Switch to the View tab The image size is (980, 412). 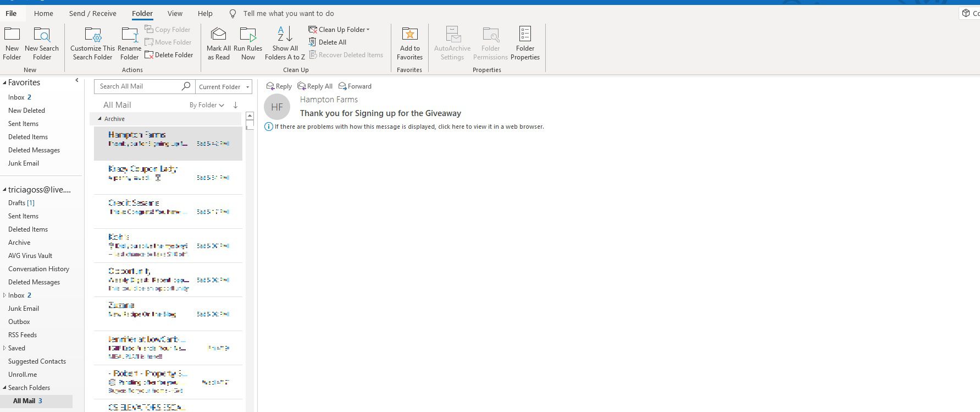[x=175, y=13]
